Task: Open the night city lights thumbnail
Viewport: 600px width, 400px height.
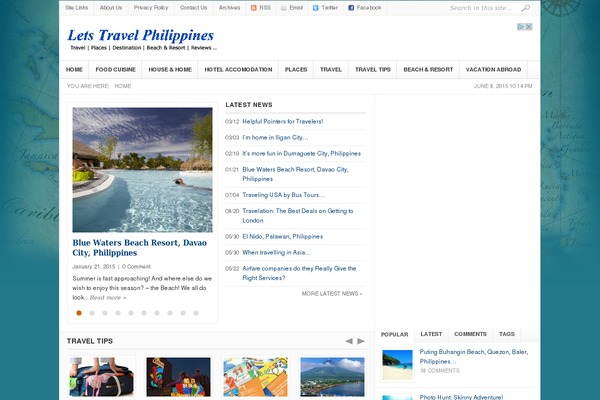Action: 178,377
